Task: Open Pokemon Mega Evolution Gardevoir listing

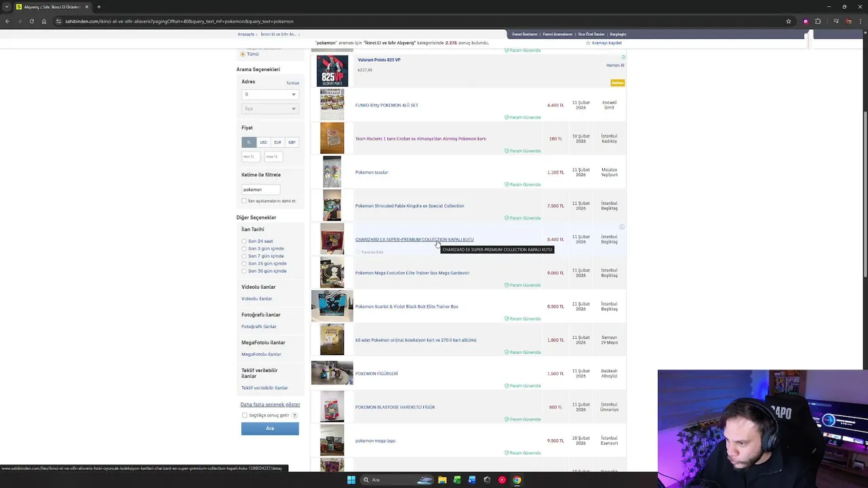Action: coord(412,273)
